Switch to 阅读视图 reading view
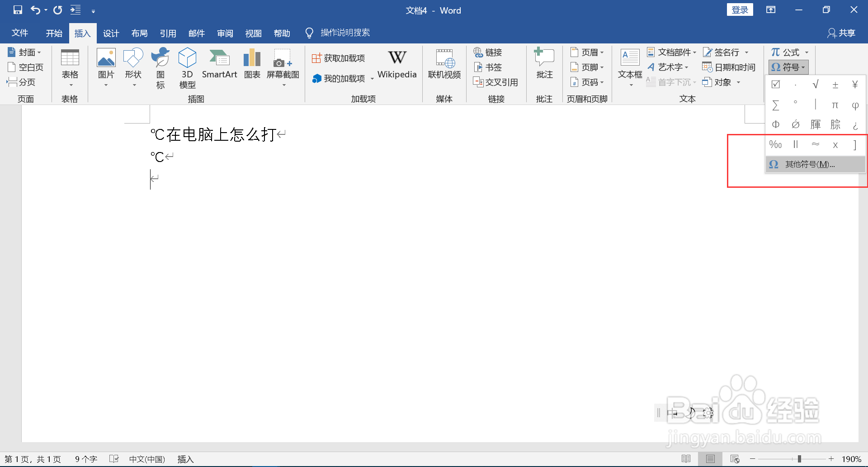 686,459
